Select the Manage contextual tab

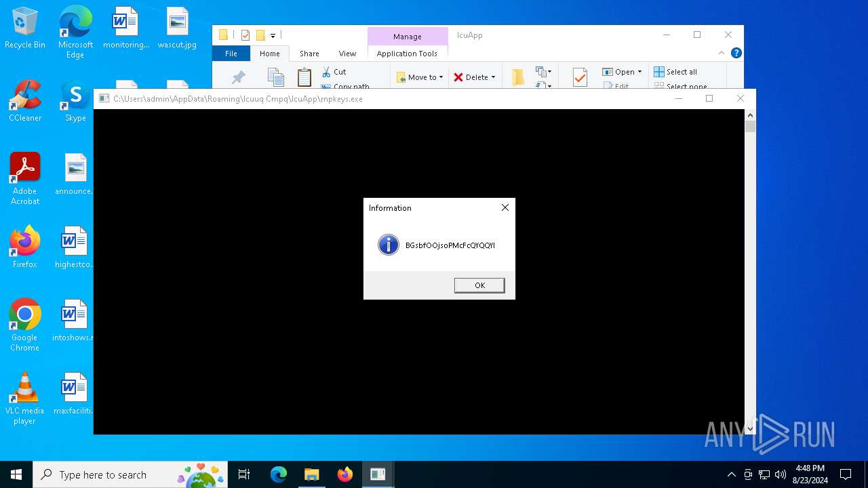[408, 37]
